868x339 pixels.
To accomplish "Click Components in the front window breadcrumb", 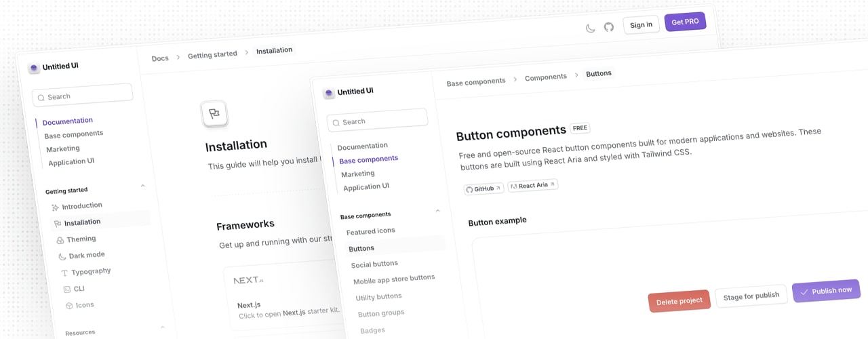I will click(x=546, y=77).
